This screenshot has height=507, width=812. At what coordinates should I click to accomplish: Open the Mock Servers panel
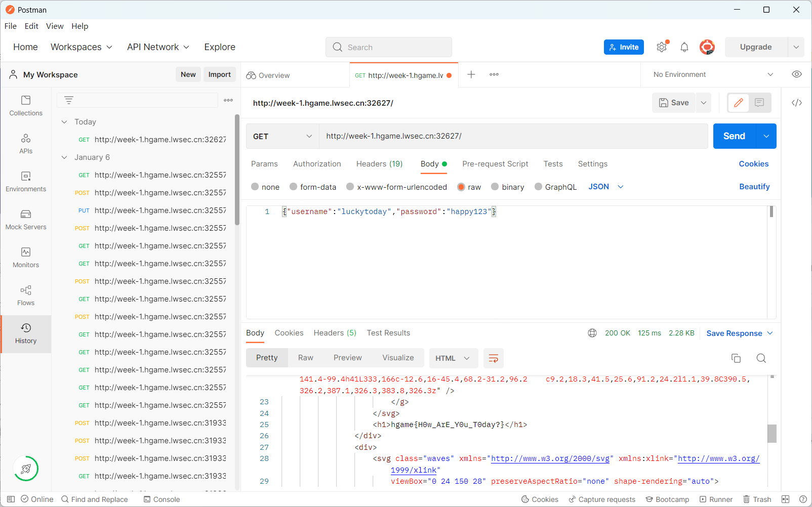26,220
